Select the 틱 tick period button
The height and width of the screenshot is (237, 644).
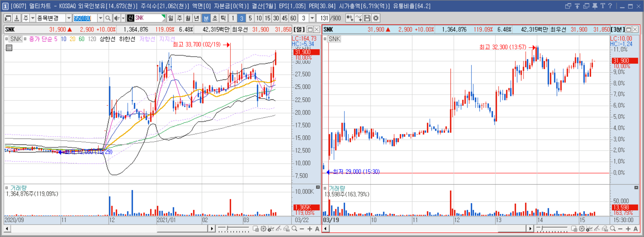pyautogui.click(x=223, y=18)
